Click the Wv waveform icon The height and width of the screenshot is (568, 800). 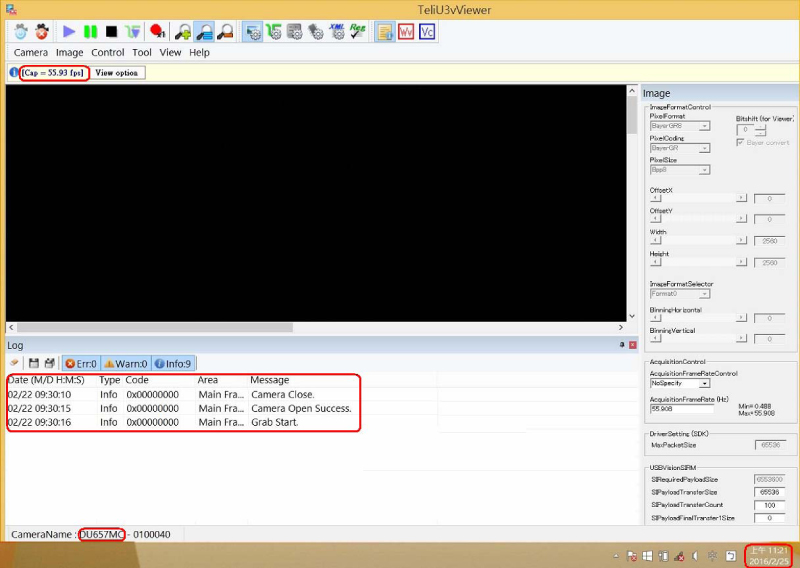click(406, 32)
